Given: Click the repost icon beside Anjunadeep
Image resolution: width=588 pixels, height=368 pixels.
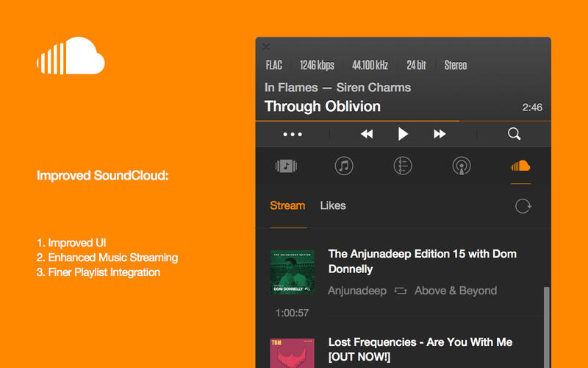Looking at the screenshot, I should click(x=401, y=291).
